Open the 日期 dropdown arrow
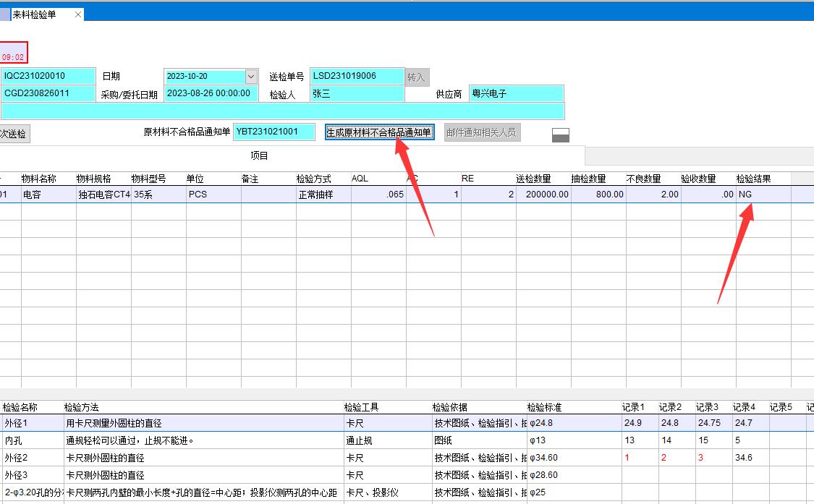 click(x=251, y=77)
